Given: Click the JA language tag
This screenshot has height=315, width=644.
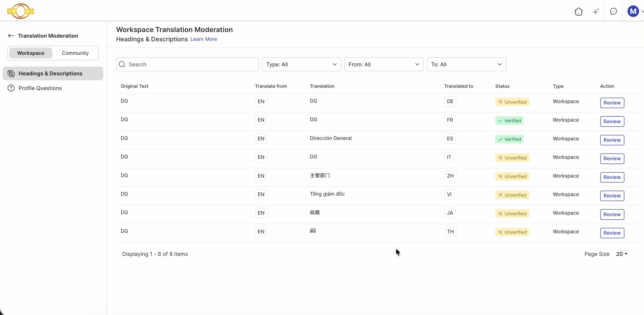Looking at the screenshot, I should (x=450, y=213).
